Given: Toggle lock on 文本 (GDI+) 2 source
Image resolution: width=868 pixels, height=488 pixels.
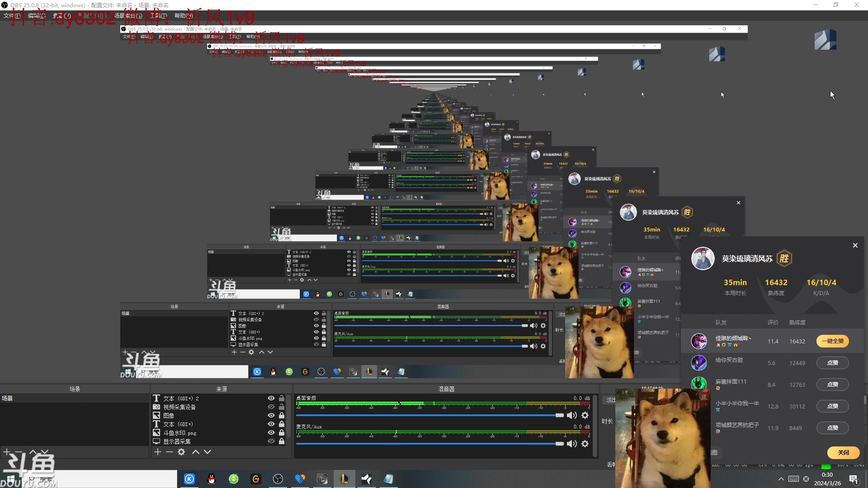Looking at the screenshot, I should pos(282,398).
